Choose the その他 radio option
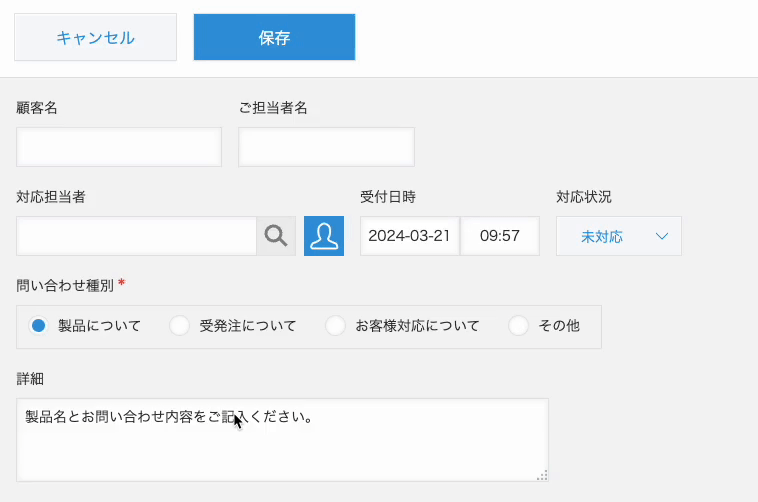Viewport: 758px width, 502px height. [x=518, y=325]
